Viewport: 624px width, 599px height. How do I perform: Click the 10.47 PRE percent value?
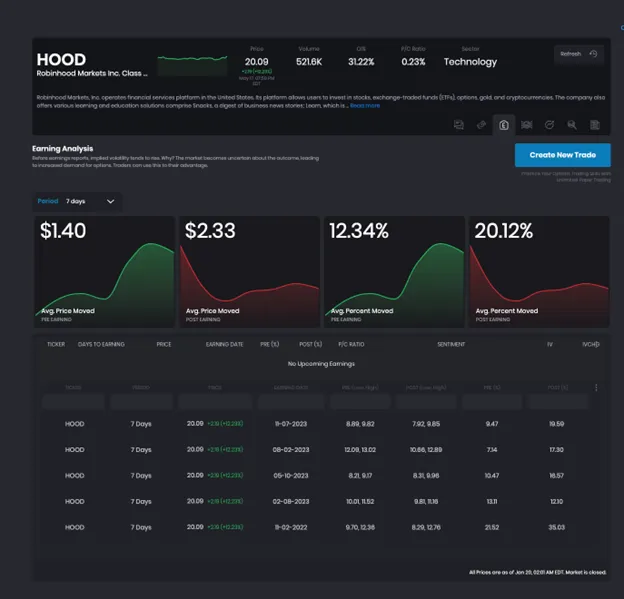coord(492,476)
